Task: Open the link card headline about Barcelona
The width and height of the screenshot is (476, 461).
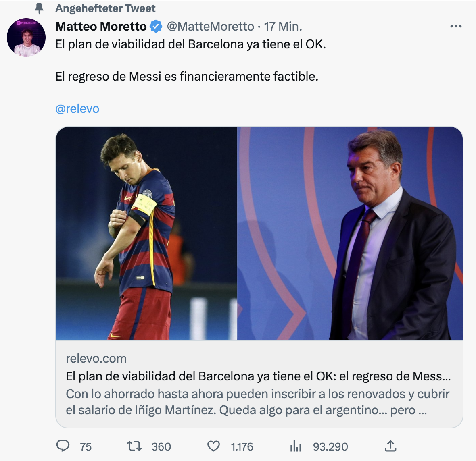Action: tap(258, 376)
